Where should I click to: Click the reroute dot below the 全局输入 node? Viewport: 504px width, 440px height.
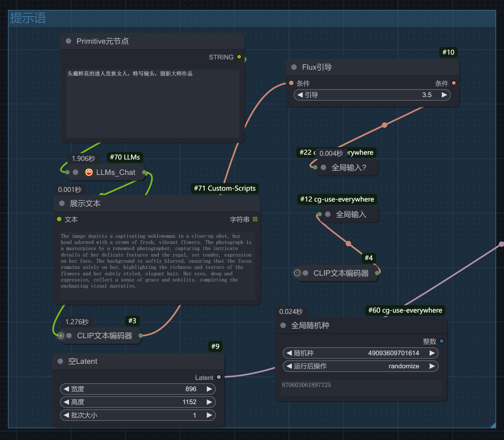[348, 244]
